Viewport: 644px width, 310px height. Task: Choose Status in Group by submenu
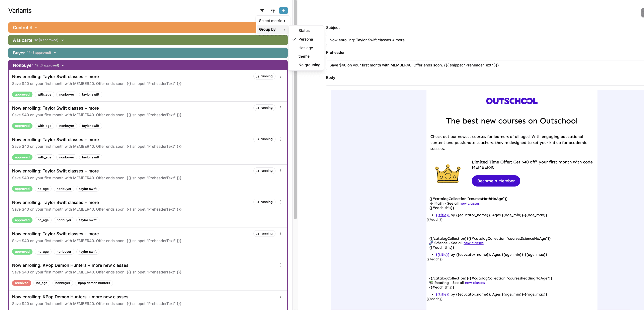[x=304, y=31]
